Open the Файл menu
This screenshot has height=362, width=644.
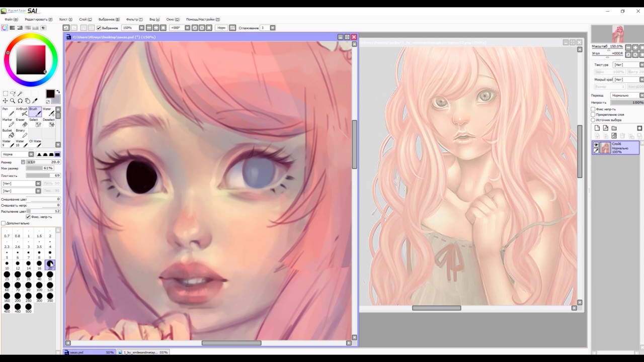click(x=11, y=20)
